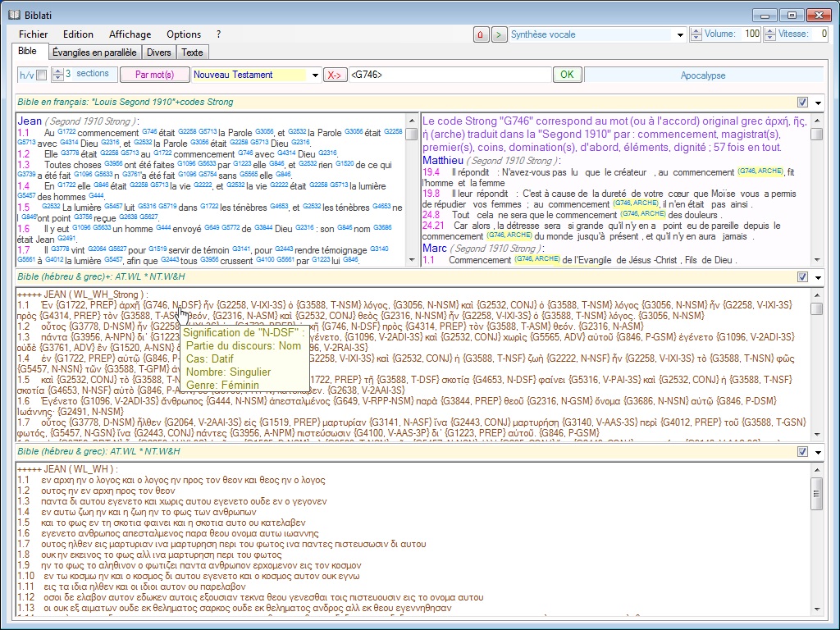The image size is (840, 630).
Task: Click the red stop speech icon
Action: point(480,34)
